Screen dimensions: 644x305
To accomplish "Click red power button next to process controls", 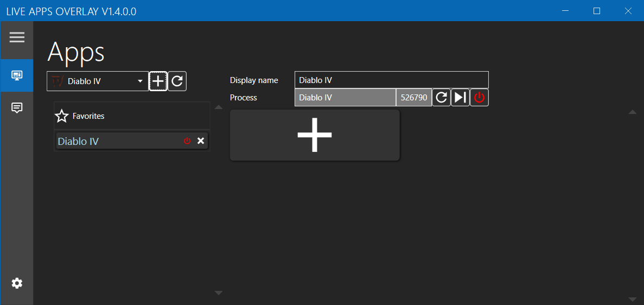I will [479, 98].
